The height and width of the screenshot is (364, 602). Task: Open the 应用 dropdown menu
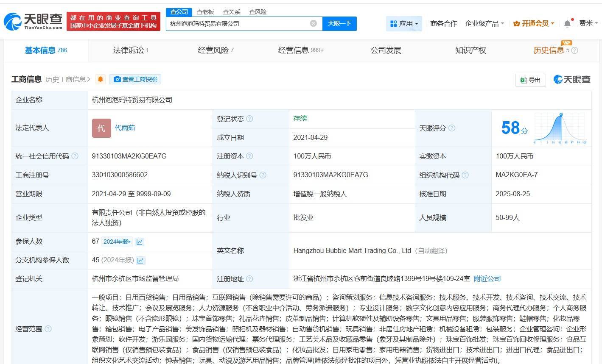coord(404,24)
